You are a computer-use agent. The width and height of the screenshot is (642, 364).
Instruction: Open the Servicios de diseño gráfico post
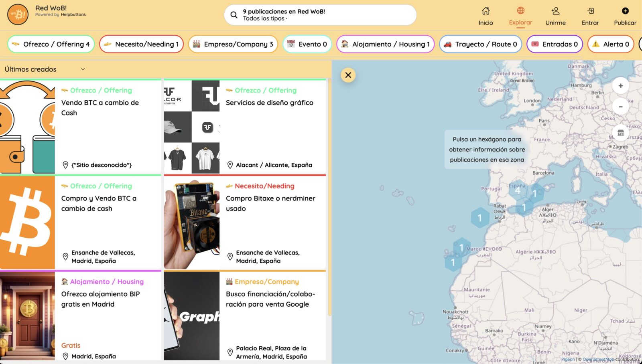[269, 103]
